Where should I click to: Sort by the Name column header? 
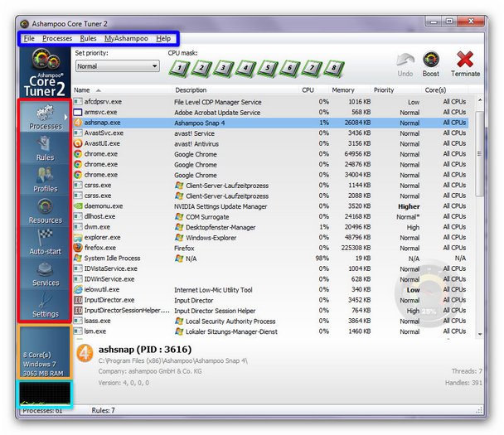click(122, 90)
